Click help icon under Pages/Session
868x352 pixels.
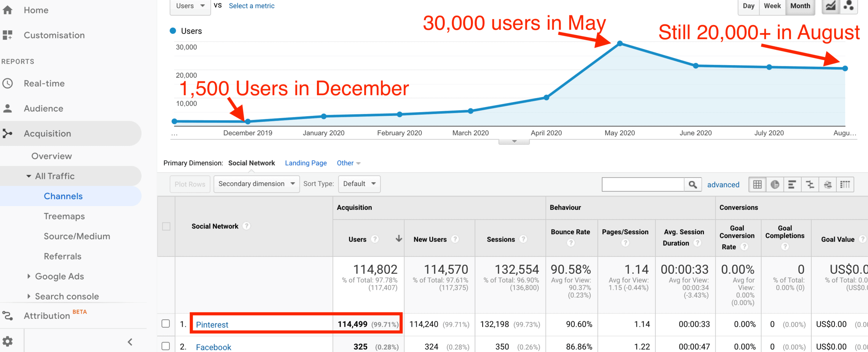625,243
